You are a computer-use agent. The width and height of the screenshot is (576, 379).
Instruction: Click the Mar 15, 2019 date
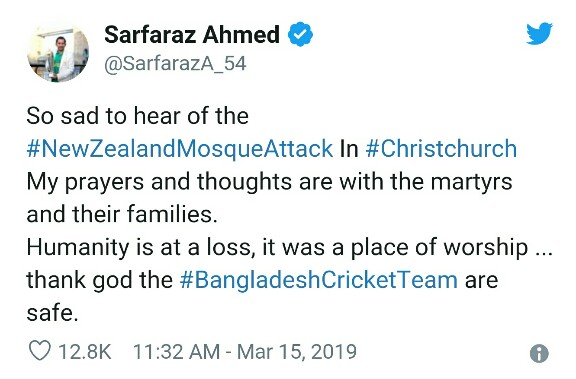tap(297, 351)
